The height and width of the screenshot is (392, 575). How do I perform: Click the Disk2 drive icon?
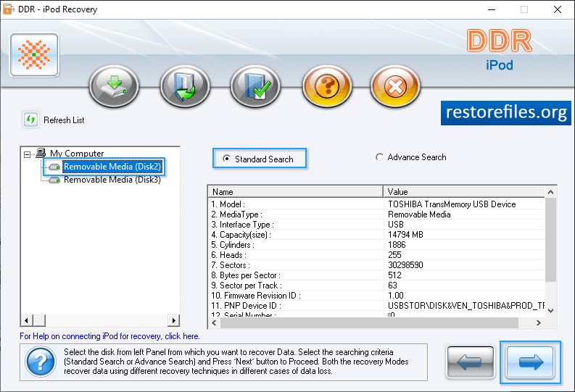coord(54,167)
